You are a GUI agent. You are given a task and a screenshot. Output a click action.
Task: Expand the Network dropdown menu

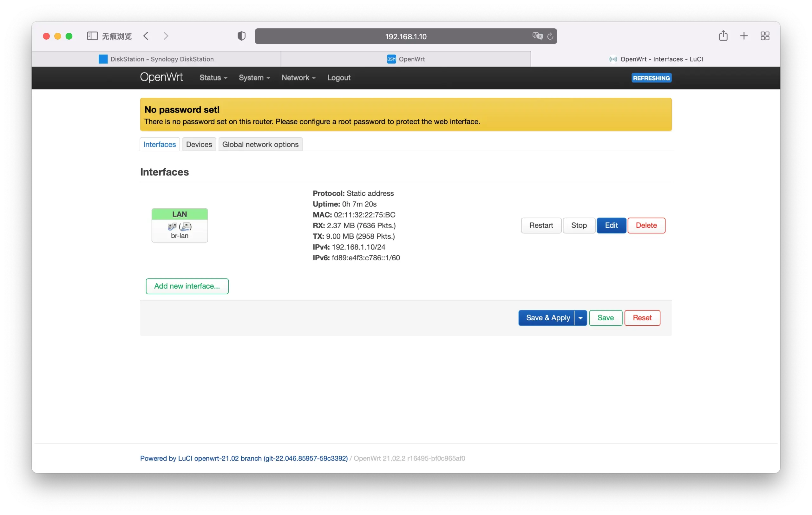298,78
